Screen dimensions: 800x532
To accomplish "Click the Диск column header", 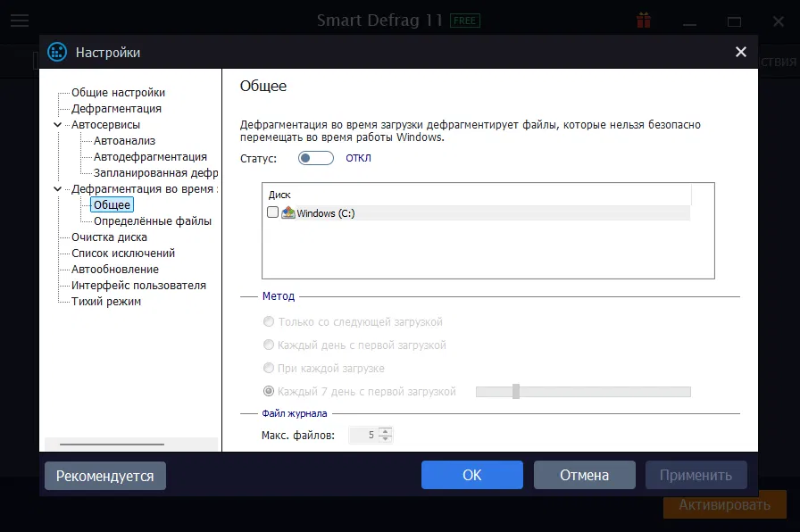I will point(279,195).
